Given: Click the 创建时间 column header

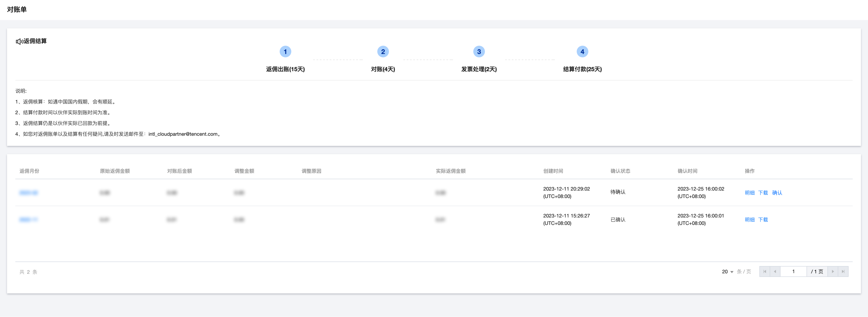Looking at the screenshot, I should pyautogui.click(x=553, y=171).
